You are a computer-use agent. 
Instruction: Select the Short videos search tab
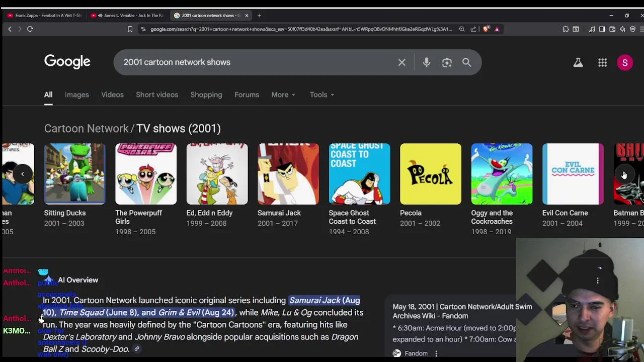[x=157, y=95]
